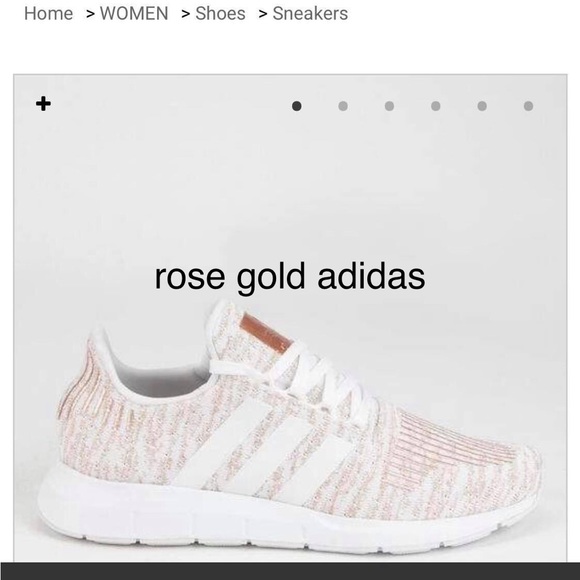The height and width of the screenshot is (580, 580).
Task: Click the chevron separator before Shoes
Action: coord(186,14)
